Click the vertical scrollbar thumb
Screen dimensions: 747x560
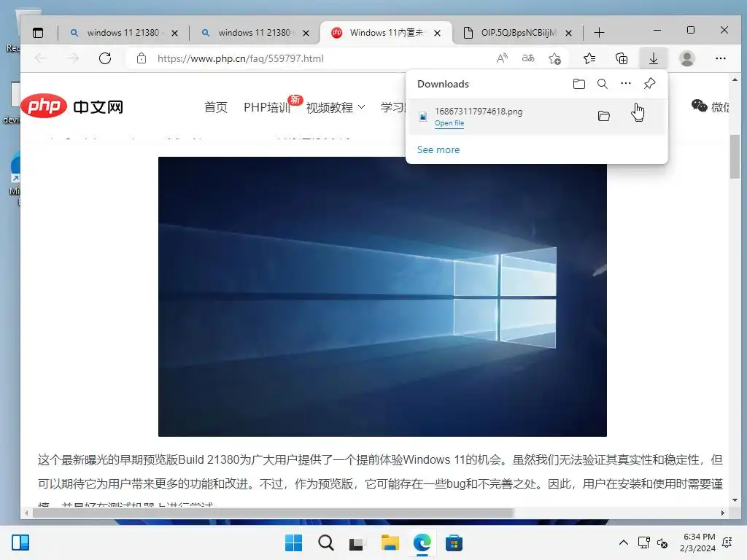tap(735, 157)
